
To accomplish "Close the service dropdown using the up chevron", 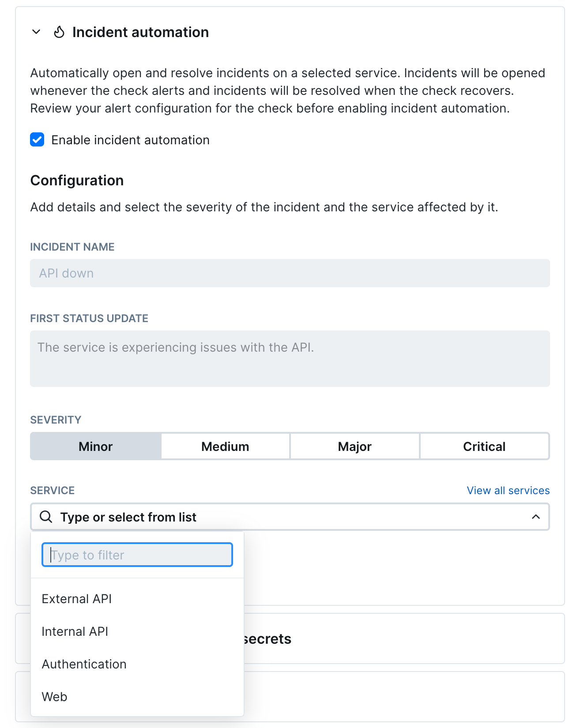I will [535, 517].
